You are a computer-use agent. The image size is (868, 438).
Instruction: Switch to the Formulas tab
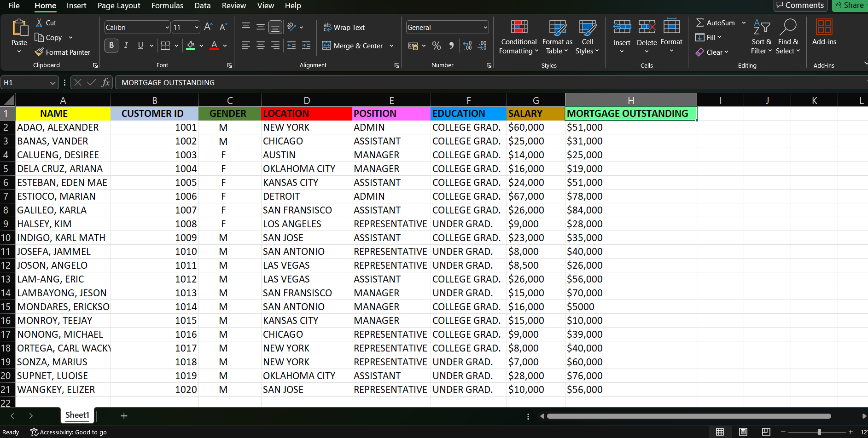(x=167, y=6)
